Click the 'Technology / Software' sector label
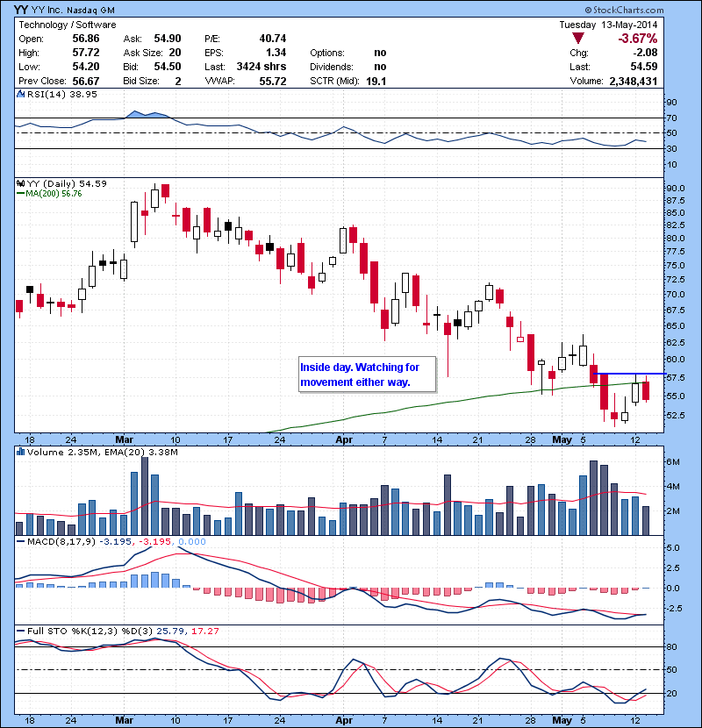702x728 pixels. (68, 25)
